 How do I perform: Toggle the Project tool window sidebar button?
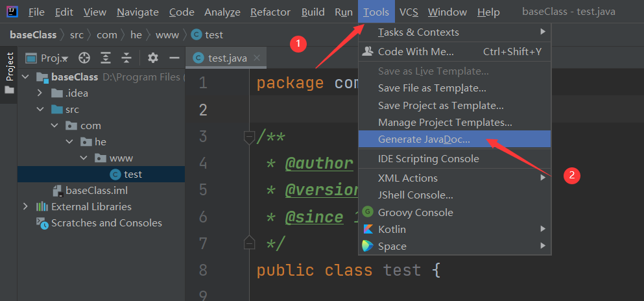tap(9, 73)
